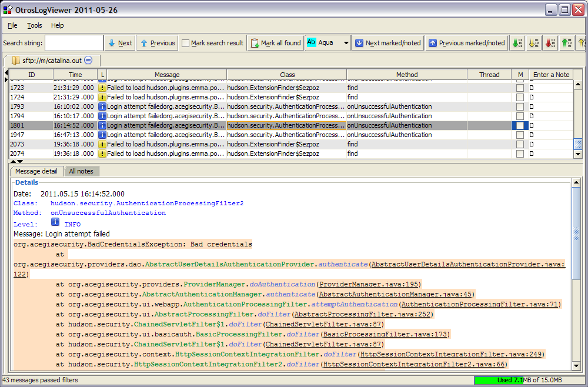Jump to next yellow-marked log event
This screenshot has width=588, height=387.
(x=533, y=43)
